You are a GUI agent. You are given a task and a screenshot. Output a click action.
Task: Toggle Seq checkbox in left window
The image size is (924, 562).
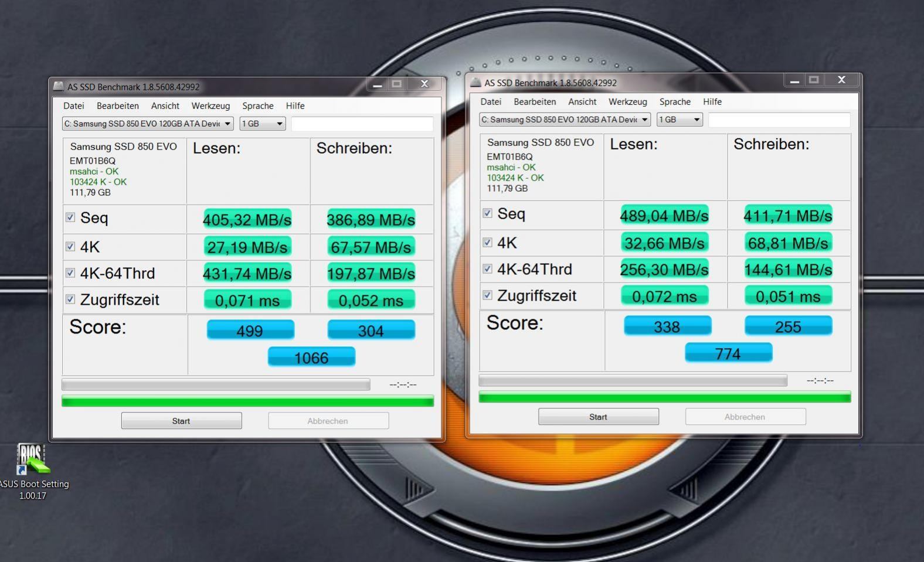click(70, 217)
